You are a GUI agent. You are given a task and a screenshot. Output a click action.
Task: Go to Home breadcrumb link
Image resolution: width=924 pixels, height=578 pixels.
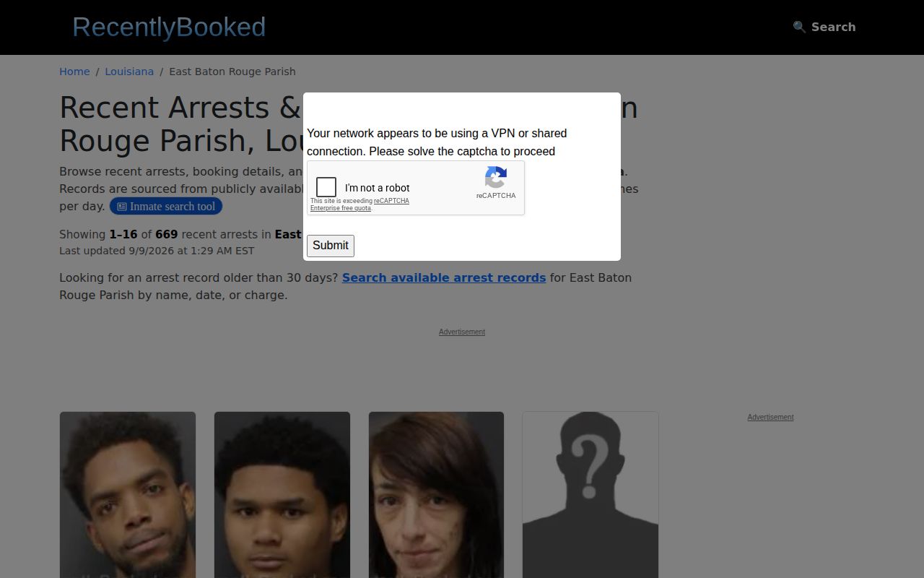(x=74, y=72)
